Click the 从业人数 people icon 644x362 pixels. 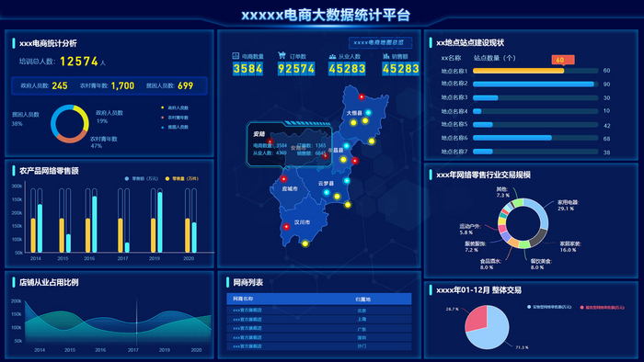pyautogui.click(x=332, y=56)
